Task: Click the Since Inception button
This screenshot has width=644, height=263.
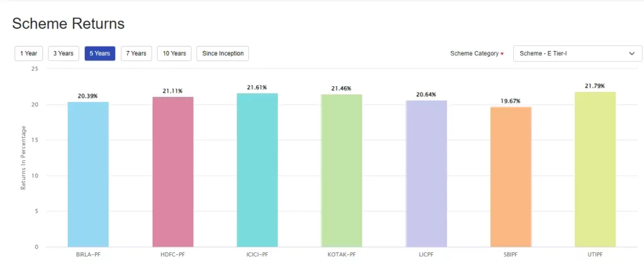Action: click(223, 53)
